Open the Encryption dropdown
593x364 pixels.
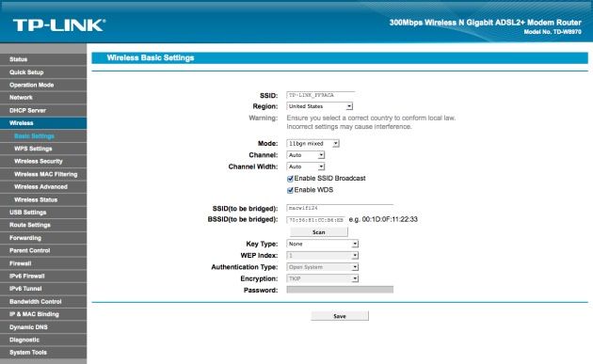(322, 279)
